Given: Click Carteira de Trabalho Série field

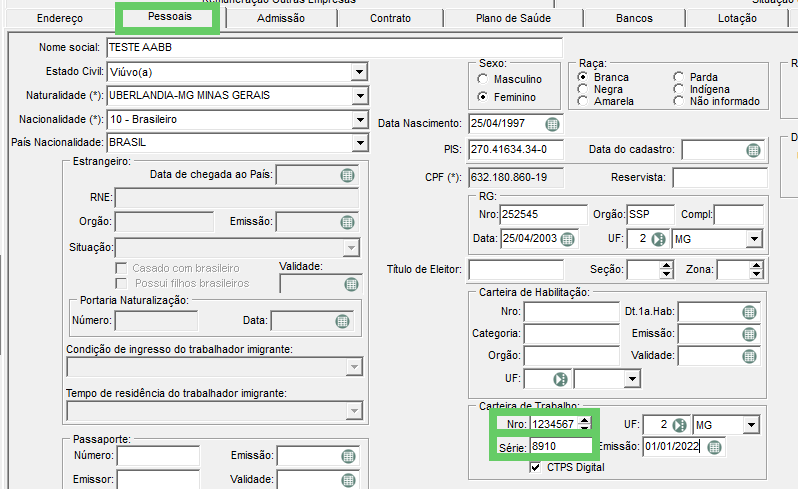Looking at the screenshot, I should (561, 446).
